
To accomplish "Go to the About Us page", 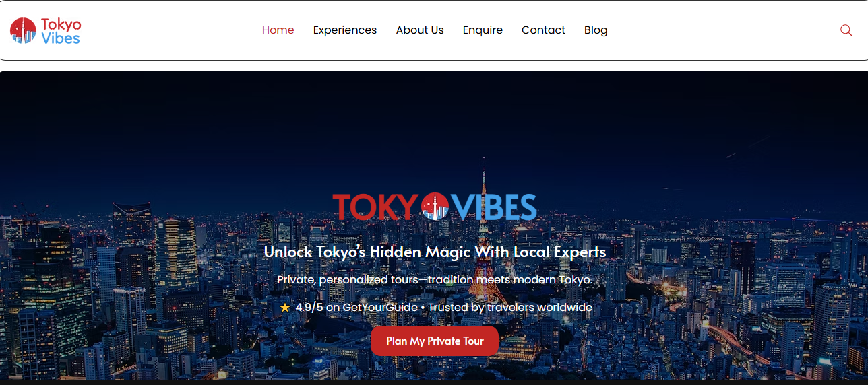I will tap(420, 30).
